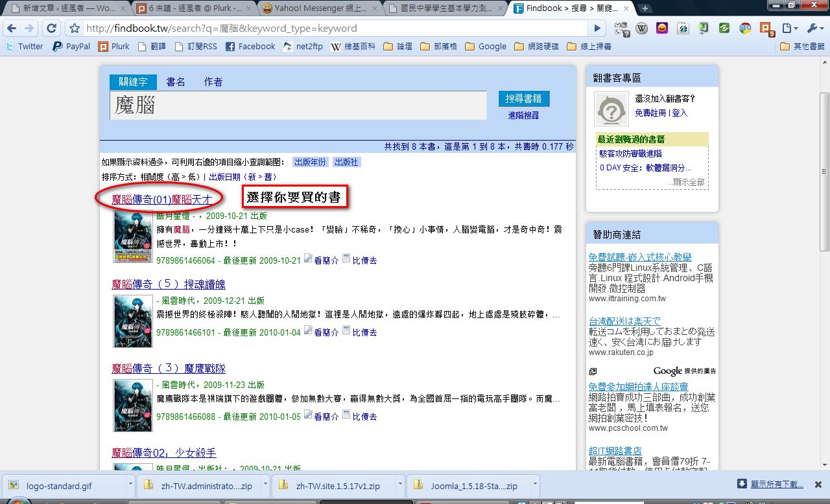
Task: Open the Facebook bookmark
Action: coord(250,47)
